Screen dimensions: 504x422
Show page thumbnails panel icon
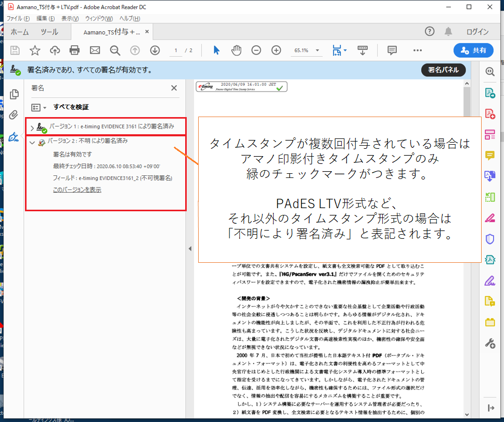(x=14, y=94)
